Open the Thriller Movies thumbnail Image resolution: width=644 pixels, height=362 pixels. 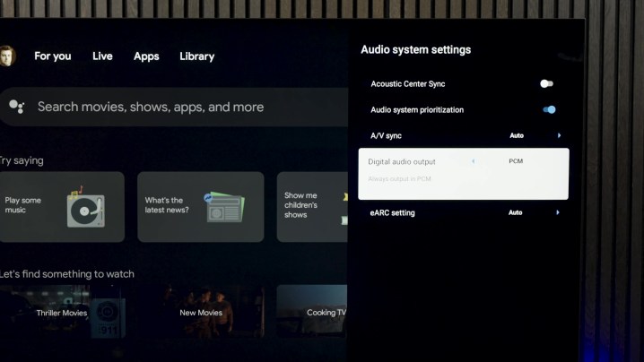point(62,313)
